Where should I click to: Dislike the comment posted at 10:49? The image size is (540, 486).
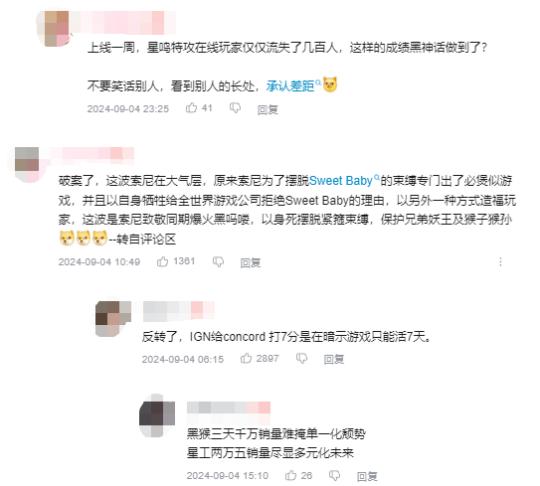coord(218,262)
